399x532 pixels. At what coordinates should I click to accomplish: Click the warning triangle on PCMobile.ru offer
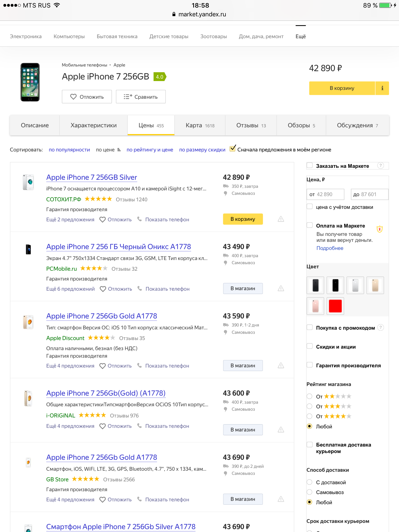point(281,288)
